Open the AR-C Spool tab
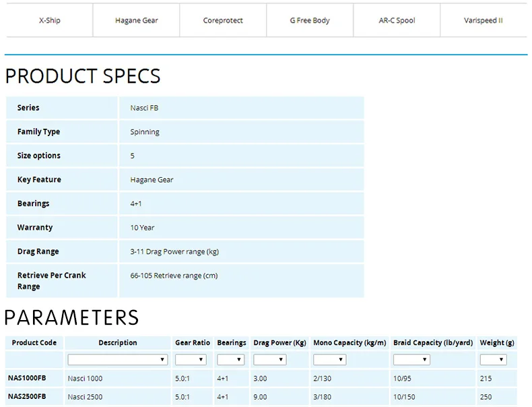The height and width of the screenshot is (407, 532). (x=397, y=20)
